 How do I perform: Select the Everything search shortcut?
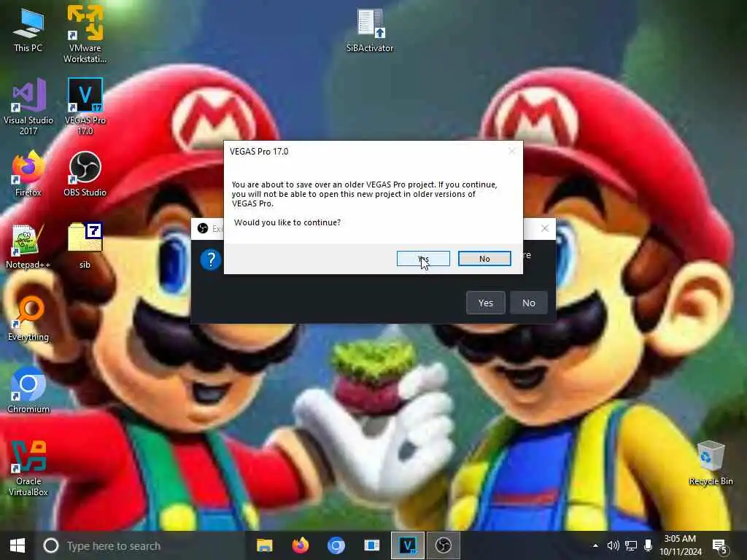click(28, 318)
